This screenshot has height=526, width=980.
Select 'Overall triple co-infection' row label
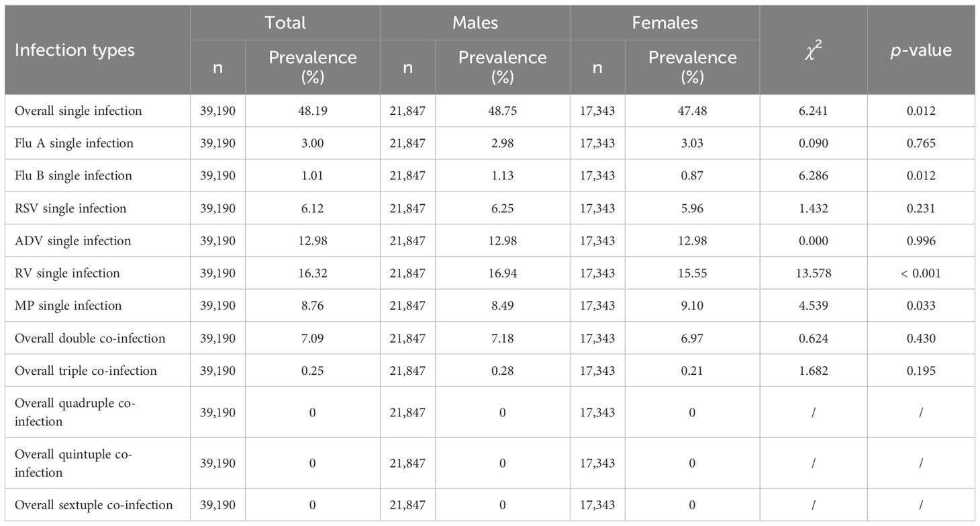pos(85,370)
